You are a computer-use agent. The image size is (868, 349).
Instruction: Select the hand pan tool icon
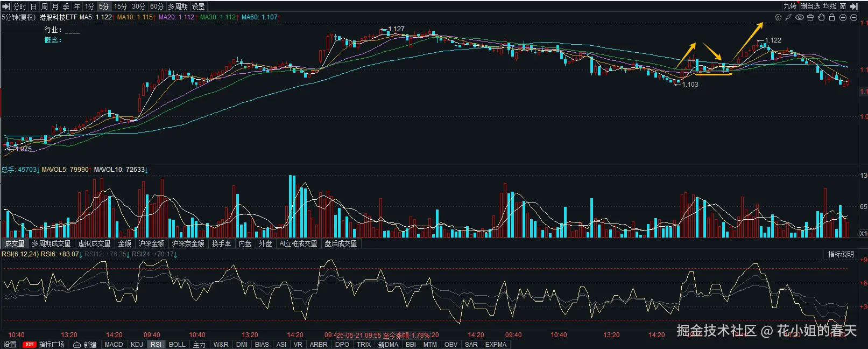click(821, 17)
